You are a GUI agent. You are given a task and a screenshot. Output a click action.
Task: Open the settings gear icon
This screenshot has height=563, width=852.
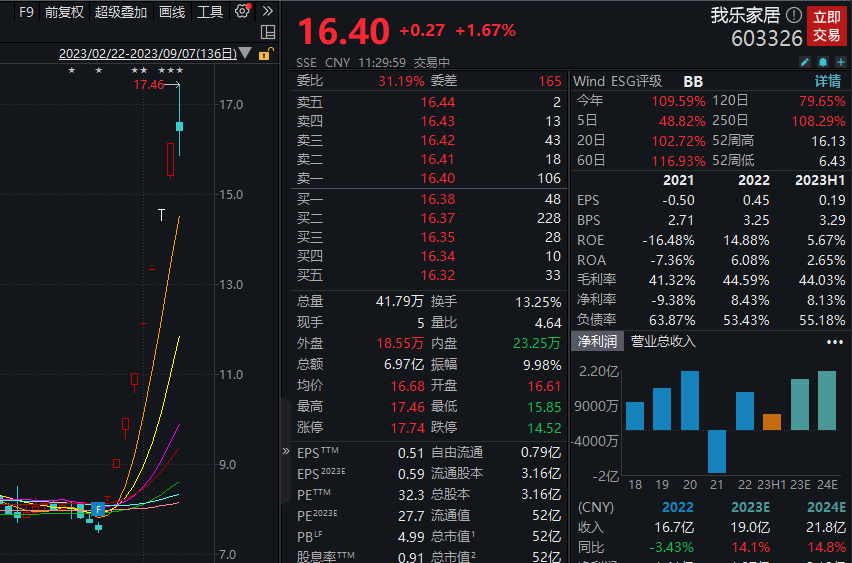pos(242,12)
